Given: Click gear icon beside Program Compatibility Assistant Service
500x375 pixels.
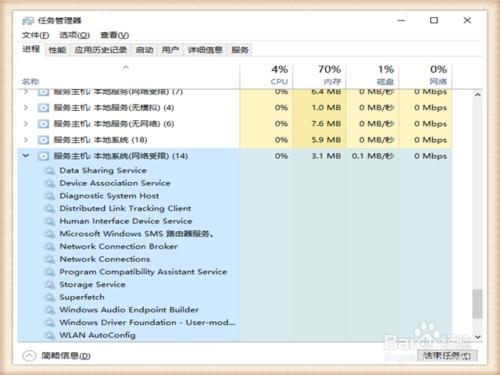Looking at the screenshot, I should (x=50, y=272).
